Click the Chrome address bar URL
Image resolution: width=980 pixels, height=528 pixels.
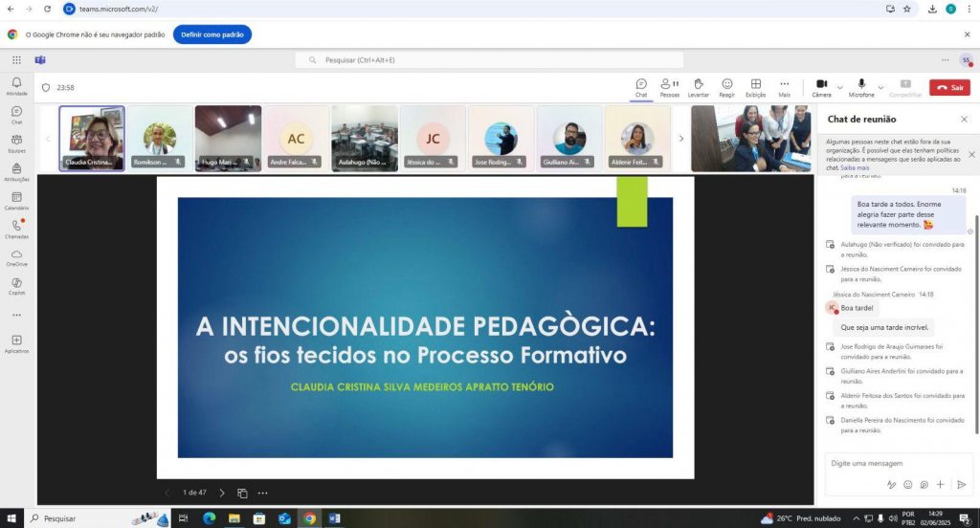(119, 9)
